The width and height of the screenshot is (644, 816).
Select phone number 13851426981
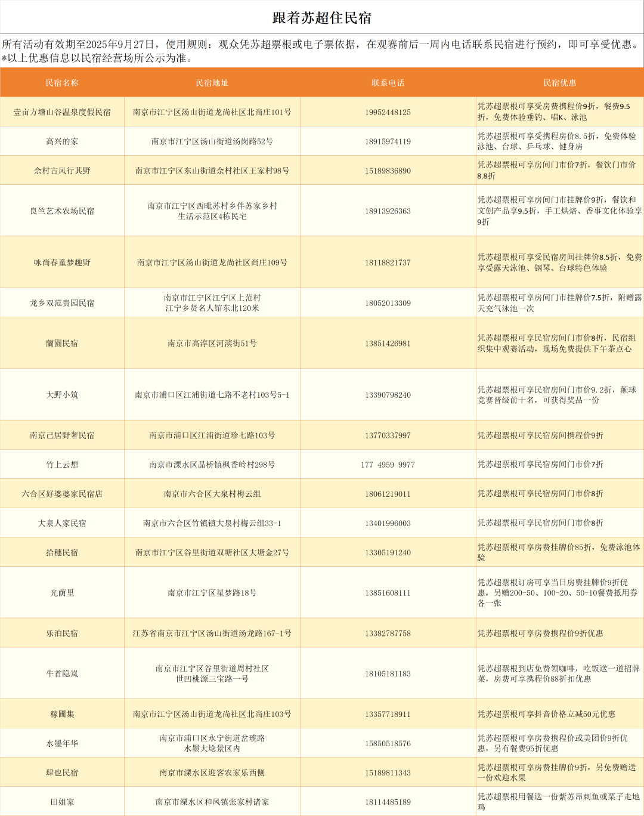(x=388, y=344)
